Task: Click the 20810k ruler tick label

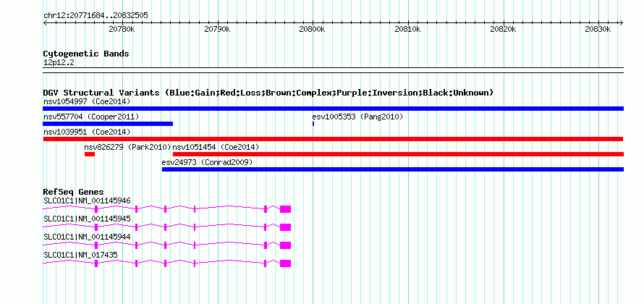Action: click(x=408, y=30)
